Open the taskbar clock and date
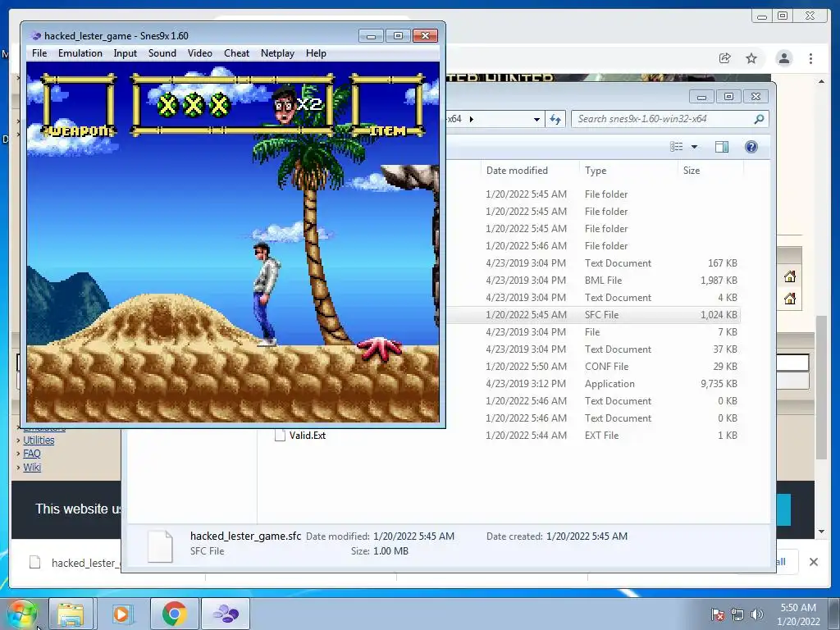 tap(798, 614)
